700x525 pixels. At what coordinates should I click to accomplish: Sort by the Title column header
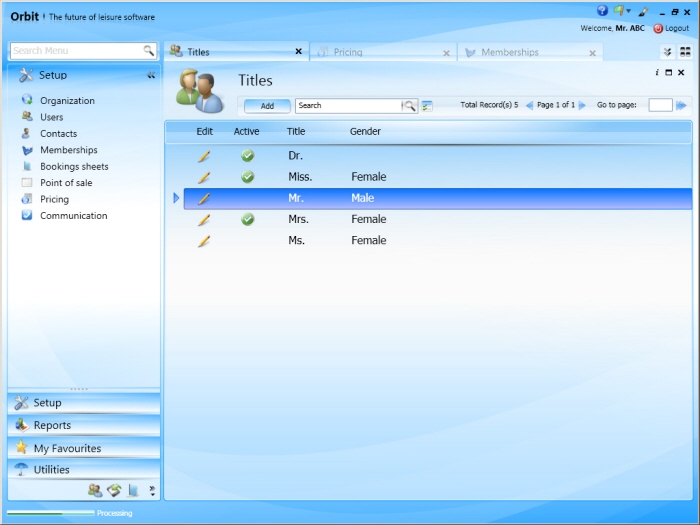(296, 131)
